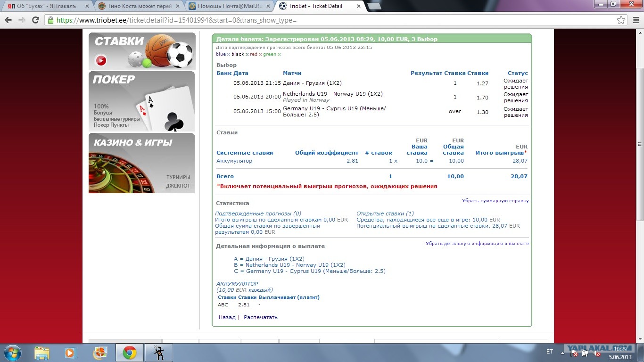
Task: Click the 2.81 total coefficient value
Action: point(352,161)
